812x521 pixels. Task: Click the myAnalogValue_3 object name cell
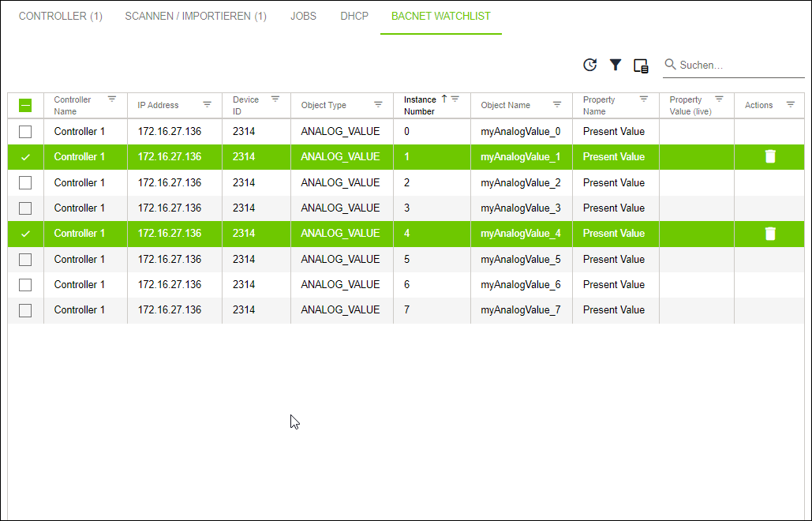tap(521, 208)
